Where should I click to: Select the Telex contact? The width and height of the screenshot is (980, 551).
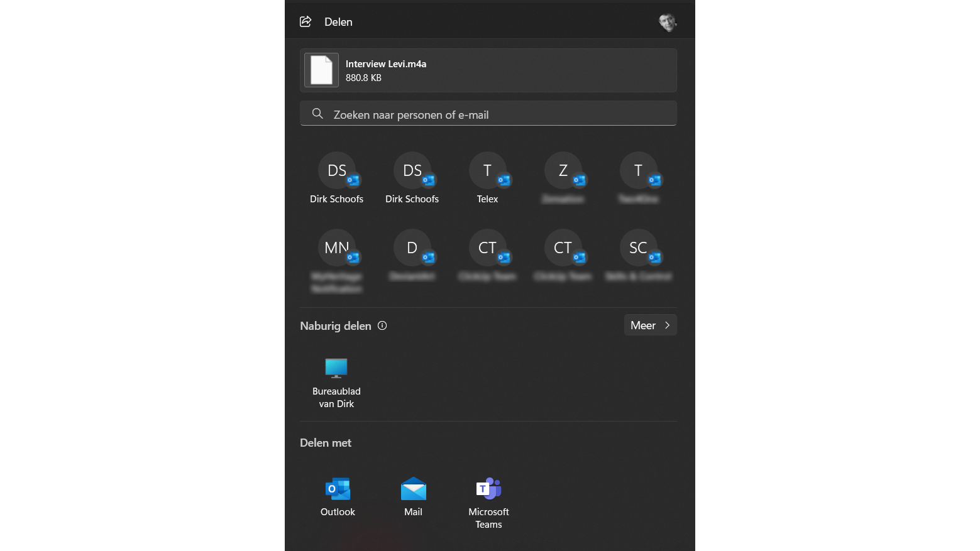487,179
